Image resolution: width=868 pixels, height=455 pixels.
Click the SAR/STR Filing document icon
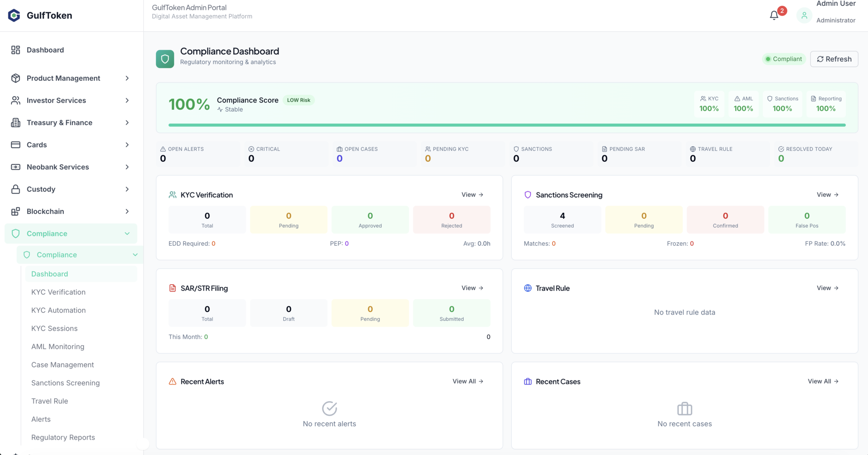pyautogui.click(x=172, y=288)
